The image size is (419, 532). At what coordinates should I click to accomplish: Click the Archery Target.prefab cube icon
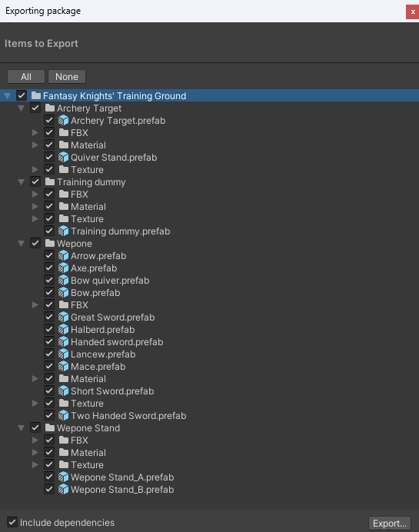[63, 121]
